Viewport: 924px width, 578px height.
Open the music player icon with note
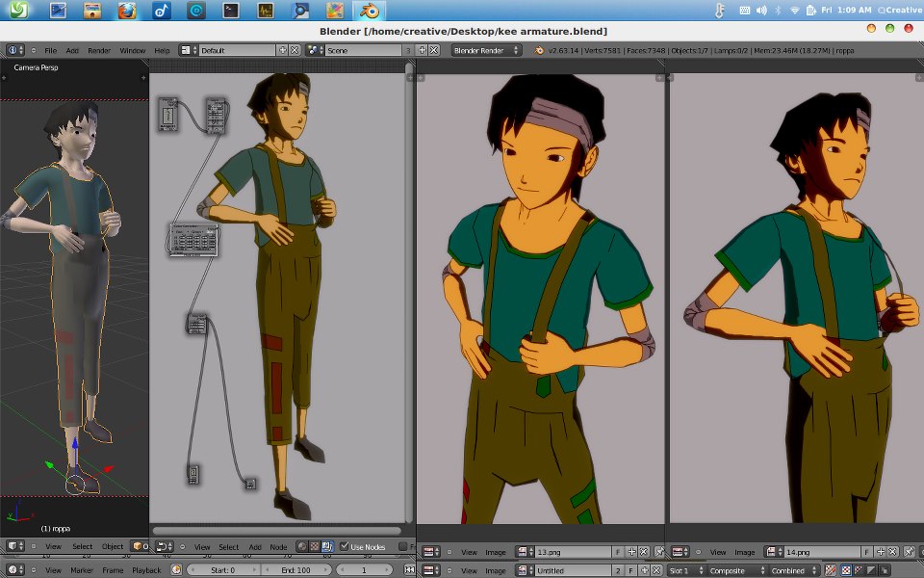click(x=162, y=10)
